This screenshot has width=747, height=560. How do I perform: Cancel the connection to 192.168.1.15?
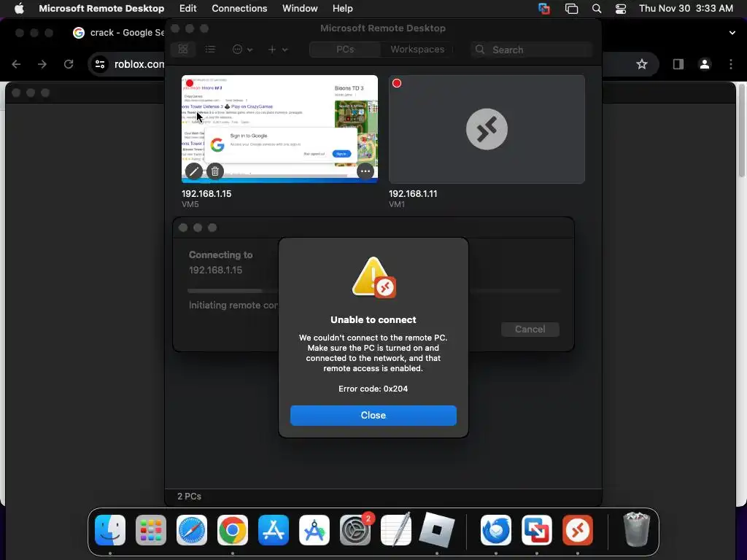pyautogui.click(x=530, y=329)
